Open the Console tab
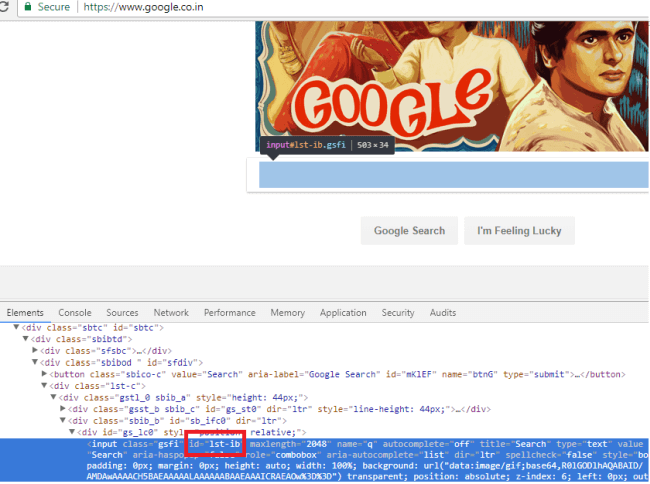The width and height of the screenshot is (650, 484). 75,313
